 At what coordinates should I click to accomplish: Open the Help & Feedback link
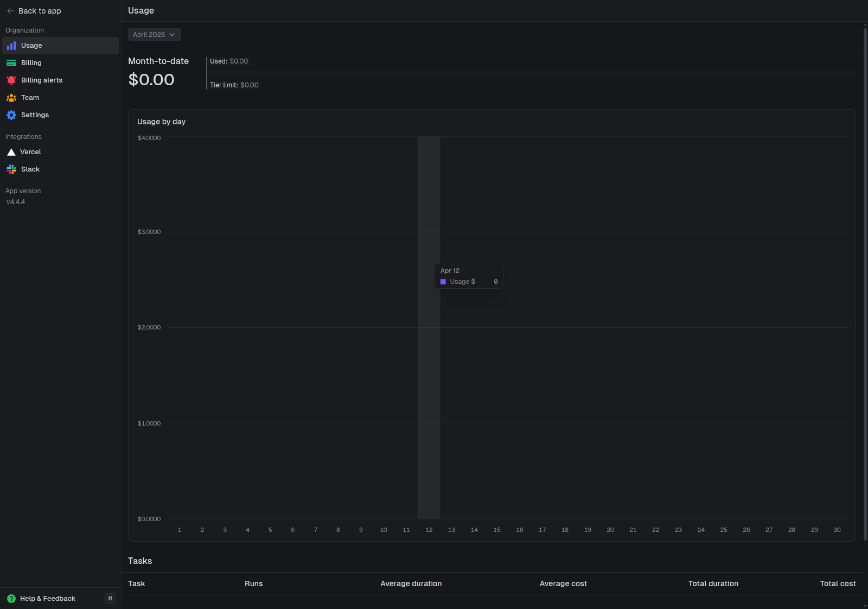coord(48,599)
